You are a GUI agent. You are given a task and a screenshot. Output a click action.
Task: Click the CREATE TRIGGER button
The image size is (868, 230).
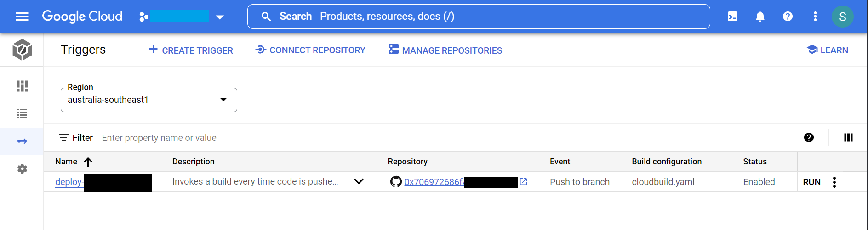[x=191, y=50]
